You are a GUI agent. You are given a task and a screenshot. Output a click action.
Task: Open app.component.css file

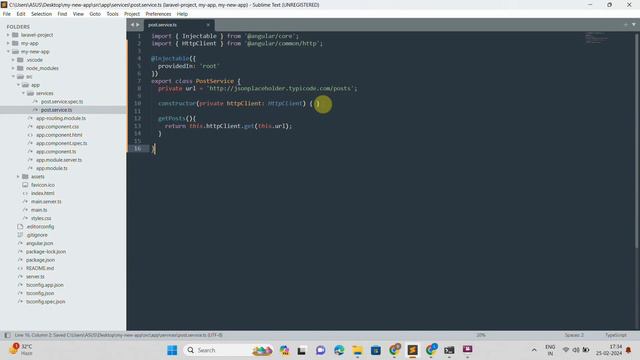coord(58,127)
